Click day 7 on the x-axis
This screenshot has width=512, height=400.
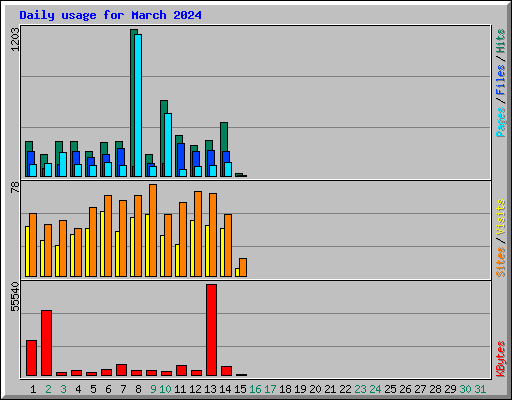tap(123, 389)
